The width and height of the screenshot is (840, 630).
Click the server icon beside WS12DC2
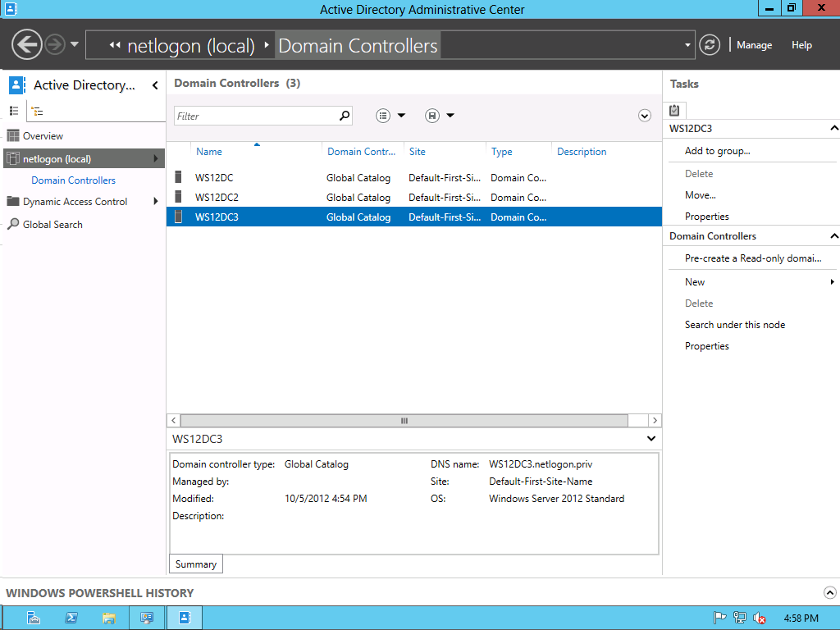tap(178, 197)
